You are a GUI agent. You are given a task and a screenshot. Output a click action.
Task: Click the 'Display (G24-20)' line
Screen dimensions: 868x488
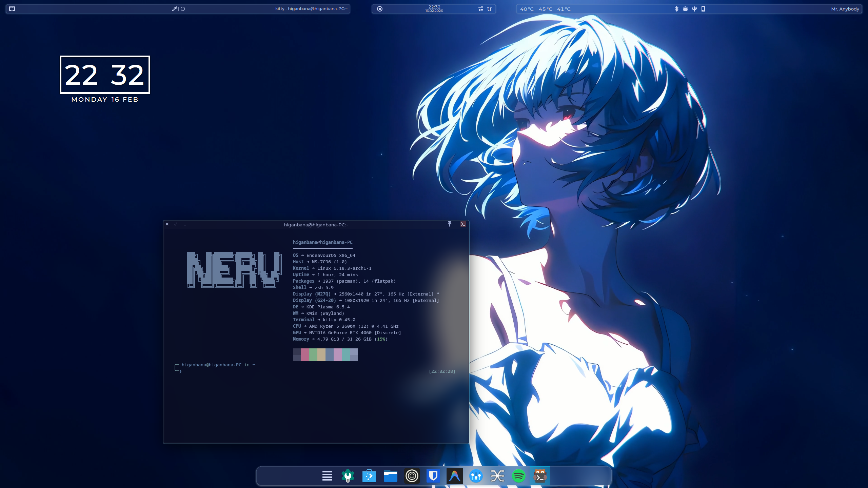[x=366, y=300]
